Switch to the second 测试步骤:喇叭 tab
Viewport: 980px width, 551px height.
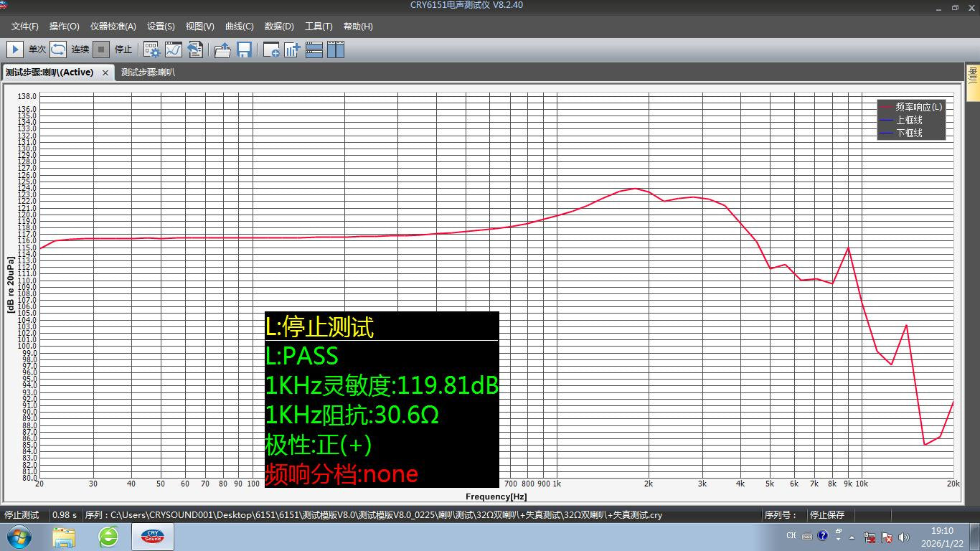[148, 72]
